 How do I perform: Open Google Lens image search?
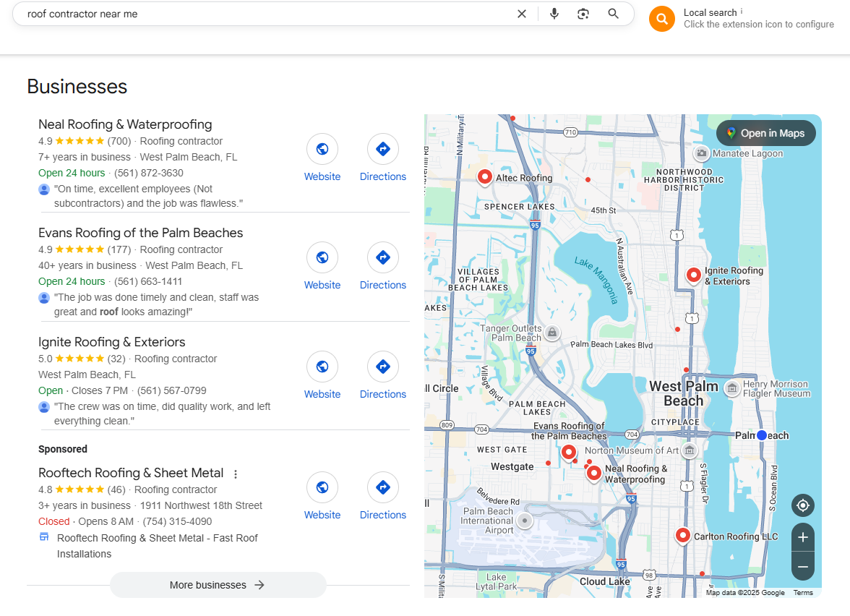click(583, 14)
